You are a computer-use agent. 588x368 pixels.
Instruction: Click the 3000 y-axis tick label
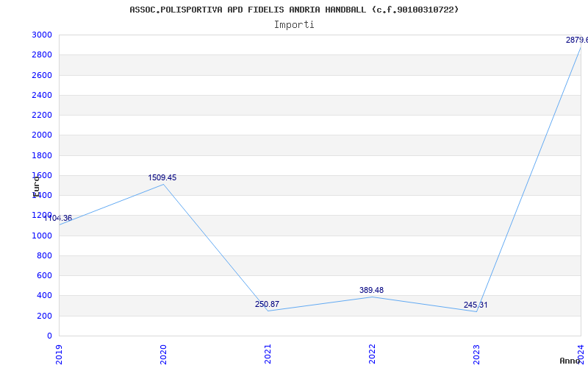(x=42, y=35)
